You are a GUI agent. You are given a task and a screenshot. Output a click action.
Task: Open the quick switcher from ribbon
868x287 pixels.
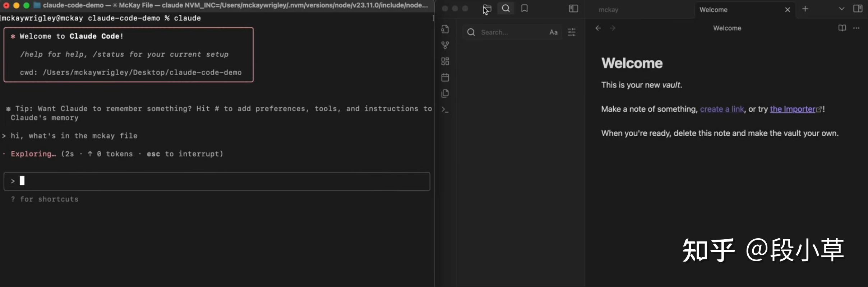pos(445,29)
